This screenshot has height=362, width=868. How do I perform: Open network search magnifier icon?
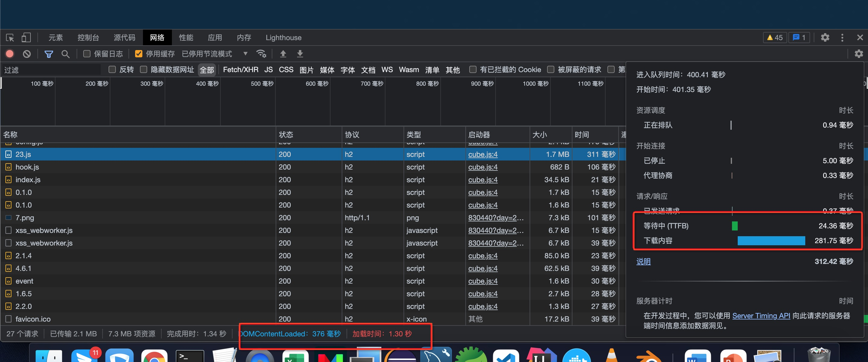pyautogui.click(x=65, y=54)
